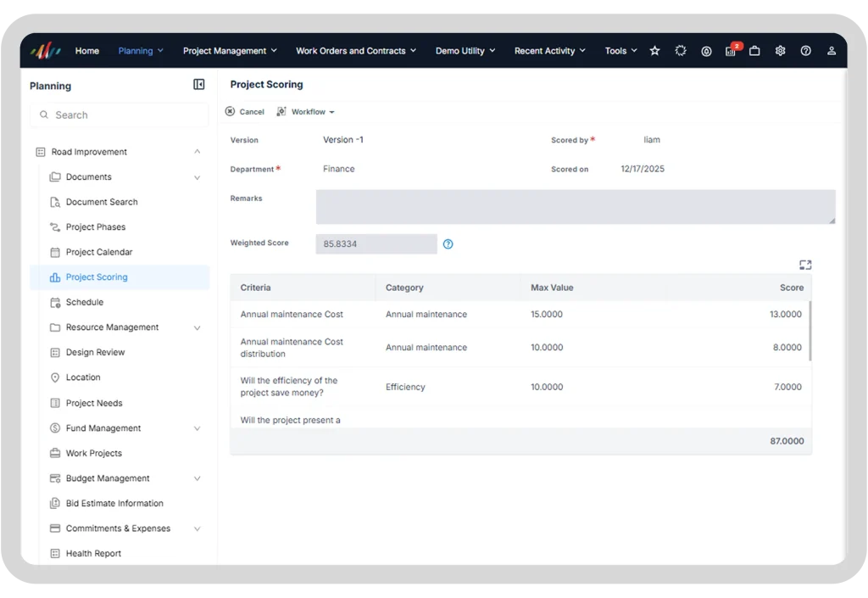Viewport: 868px width, 598px height.
Task: Click the 87.0000 total score
Action: [x=787, y=441]
